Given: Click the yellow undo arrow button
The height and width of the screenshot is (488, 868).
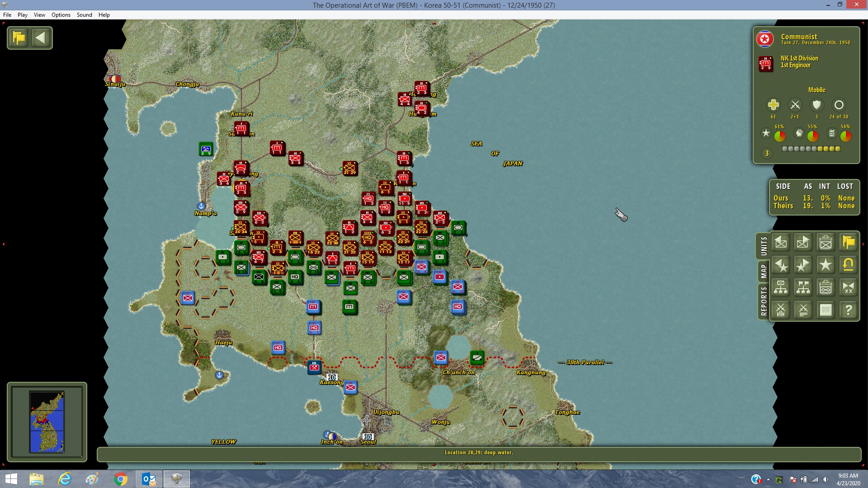Looking at the screenshot, I should tap(849, 265).
